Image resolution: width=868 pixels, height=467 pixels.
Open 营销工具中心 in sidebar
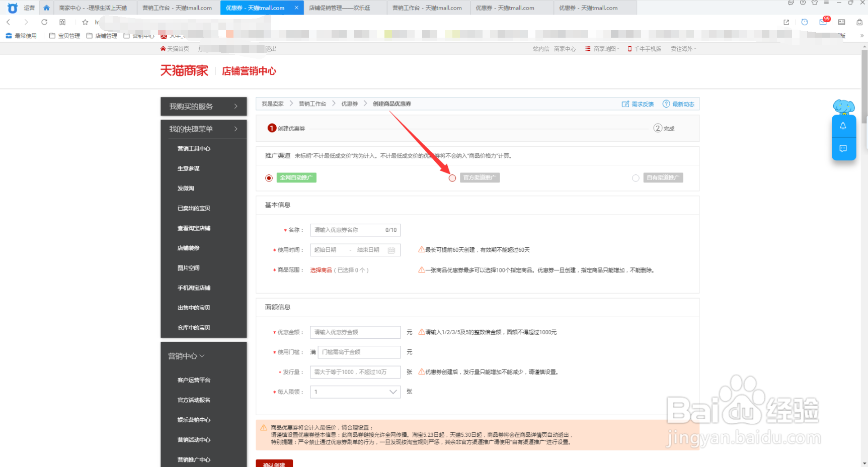tap(194, 148)
